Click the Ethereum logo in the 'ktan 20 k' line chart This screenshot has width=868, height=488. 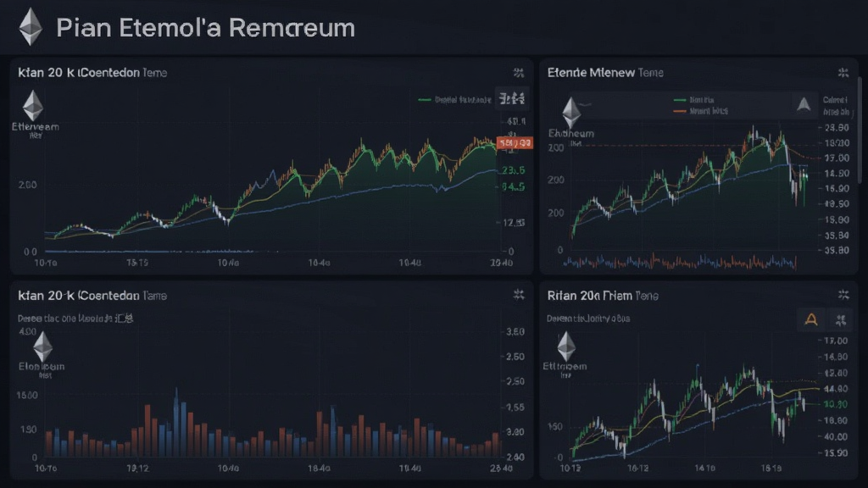pyautogui.click(x=33, y=105)
